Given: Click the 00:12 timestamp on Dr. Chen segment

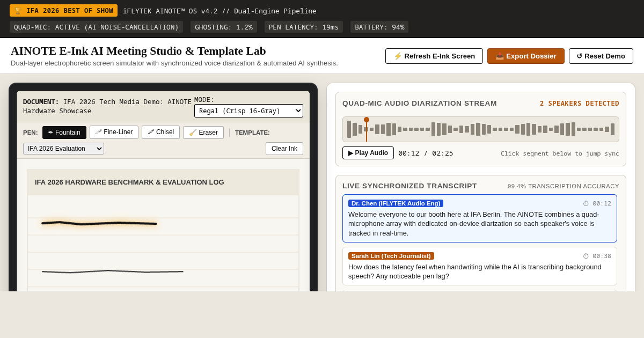Looking at the screenshot, I should [x=597, y=204].
